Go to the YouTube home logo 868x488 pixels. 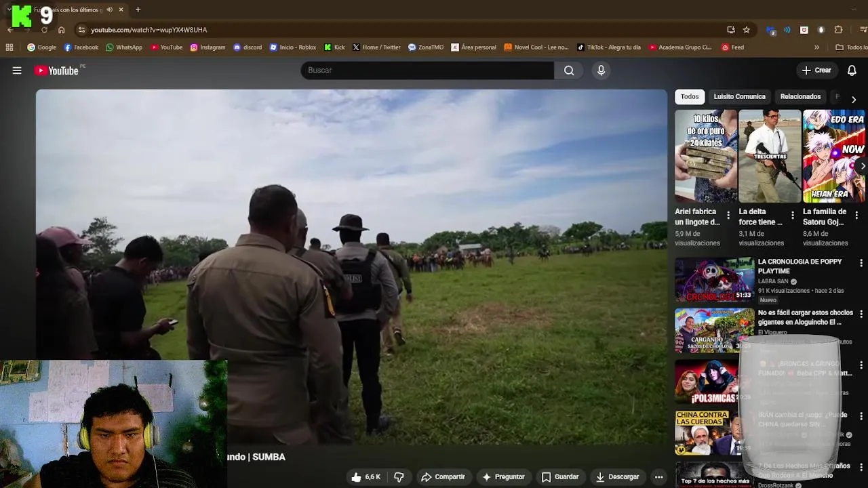pos(56,70)
